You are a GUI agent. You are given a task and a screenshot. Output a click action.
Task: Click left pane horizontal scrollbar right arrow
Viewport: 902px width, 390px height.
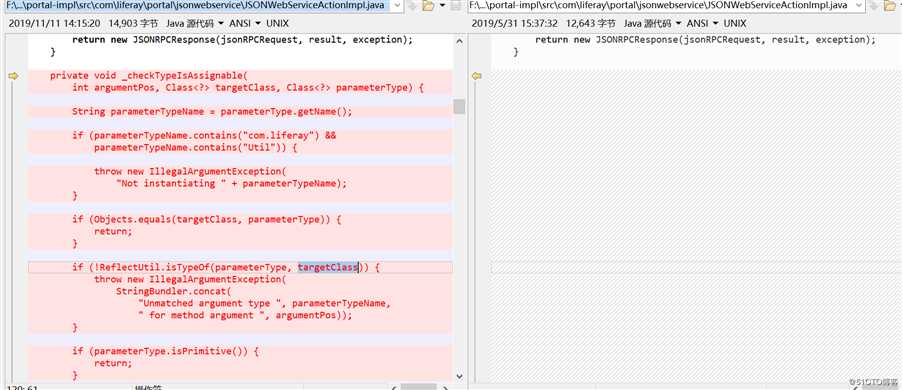[445, 387]
